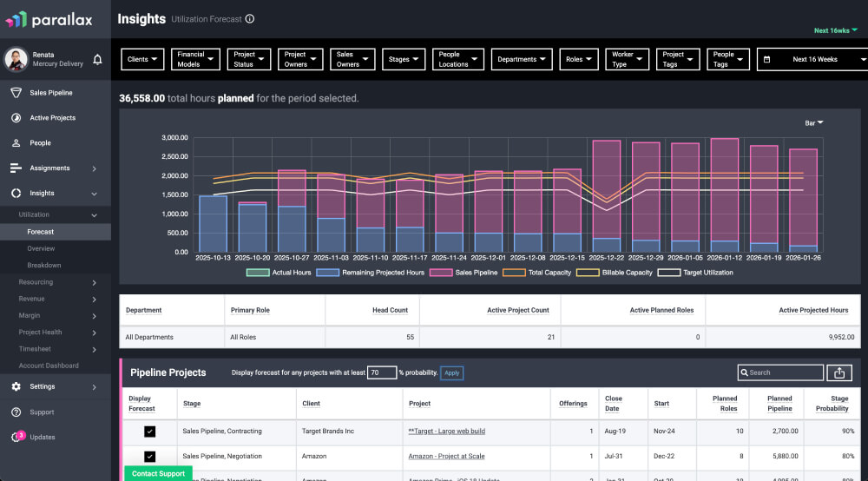Open the info icon beside Utilization Forecast
This screenshot has height=481, width=868.
250,19
